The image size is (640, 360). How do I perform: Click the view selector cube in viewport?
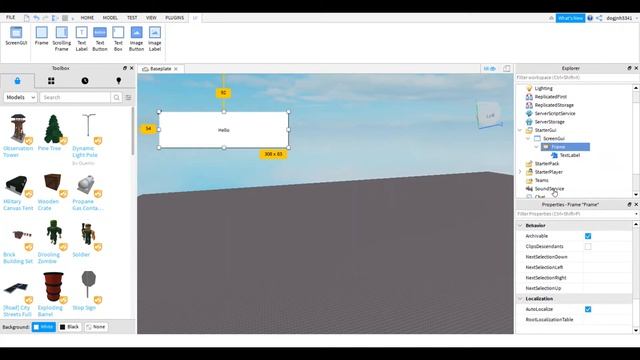(490, 116)
